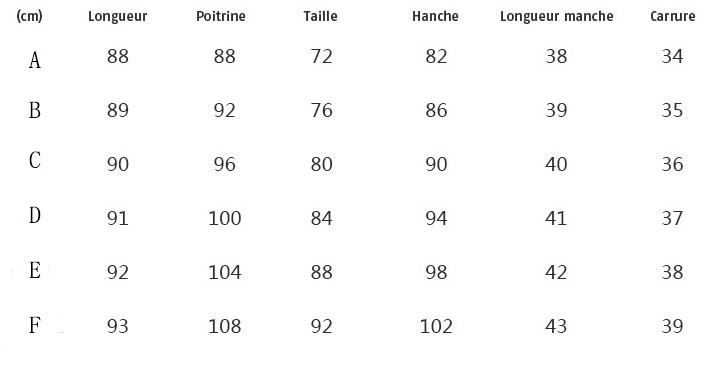Select the Hanche column header
Screen dimensions: 718x365
tap(435, 16)
